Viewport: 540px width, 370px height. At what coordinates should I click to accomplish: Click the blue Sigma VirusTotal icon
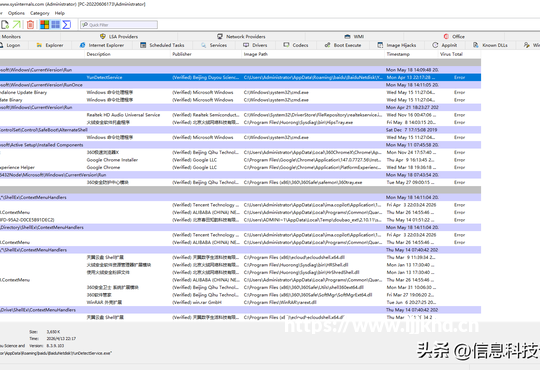pos(66,24)
